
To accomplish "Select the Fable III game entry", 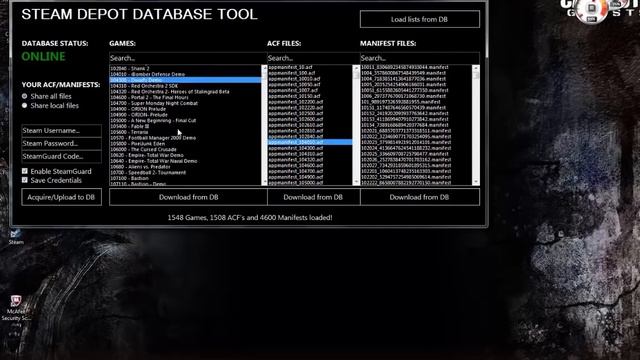I will (185, 127).
